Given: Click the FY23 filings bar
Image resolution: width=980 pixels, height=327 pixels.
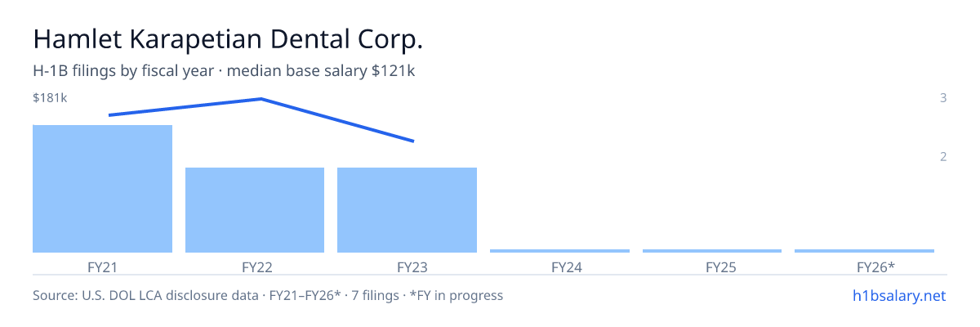Looking at the screenshot, I should (x=407, y=210).
